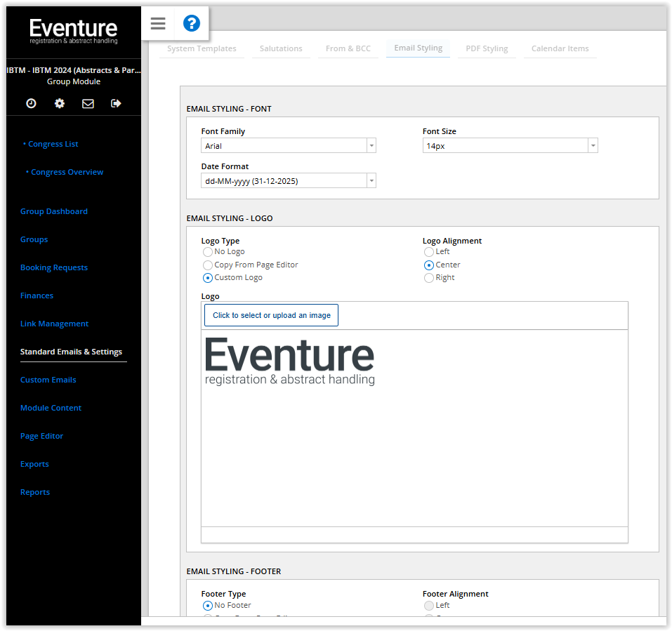Open Custom Emails in the sidebar
The image size is (672, 631).
[48, 380]
